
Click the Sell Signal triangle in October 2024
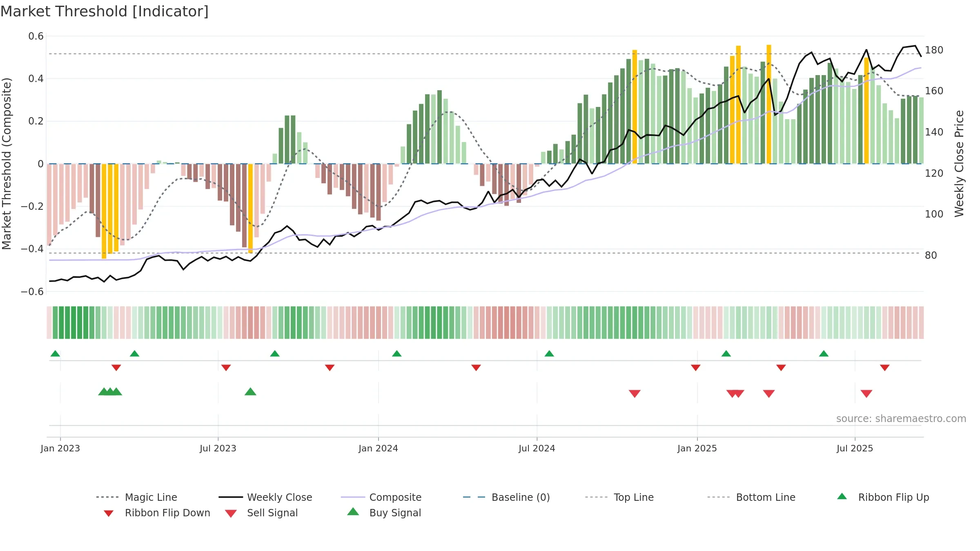point(635,394)
